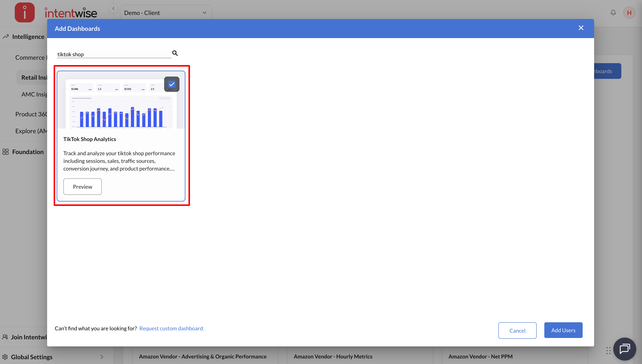This screenshot has height=364, width=642.
Task: Click the Intentwise red logo icon
Action: pyautogui.click(x=25, y=12)
